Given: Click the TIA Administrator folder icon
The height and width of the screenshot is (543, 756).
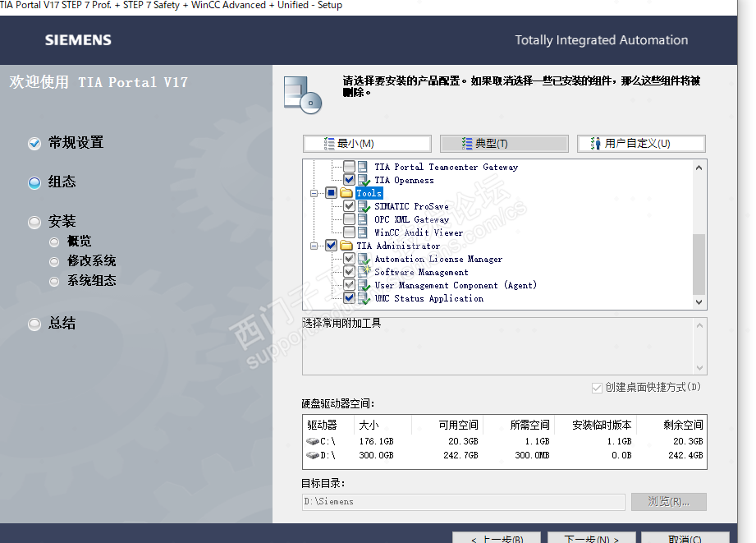Looking at the screenshot, I should point(346,246).
